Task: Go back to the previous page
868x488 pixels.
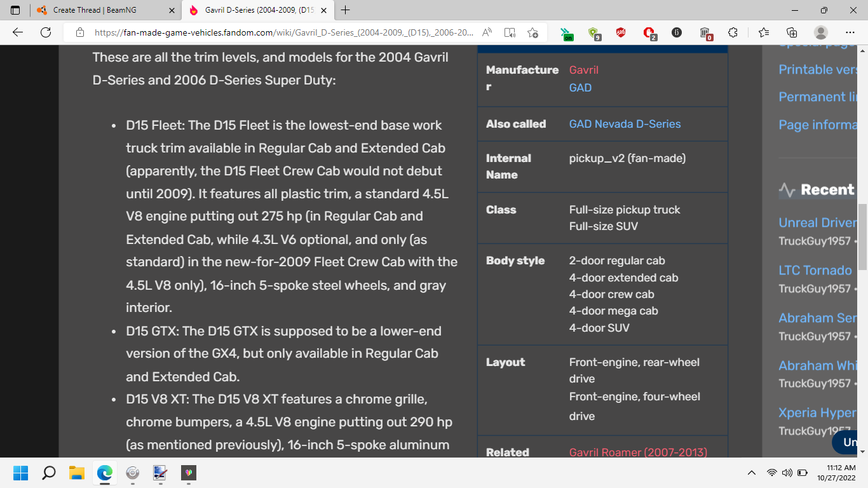Action: [x=18, y=32]
